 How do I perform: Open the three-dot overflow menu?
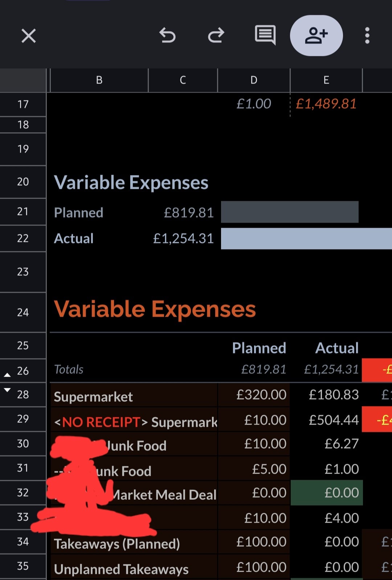[x=367, y=36]
